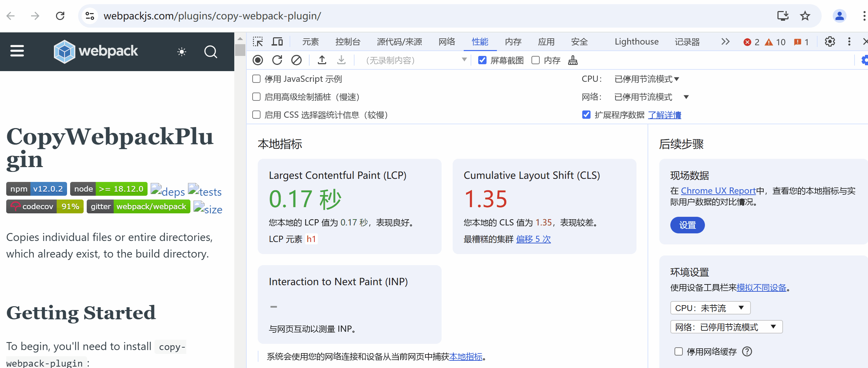Open the 记录器 tab
This screenshot has height=368, width=868.
687,42
